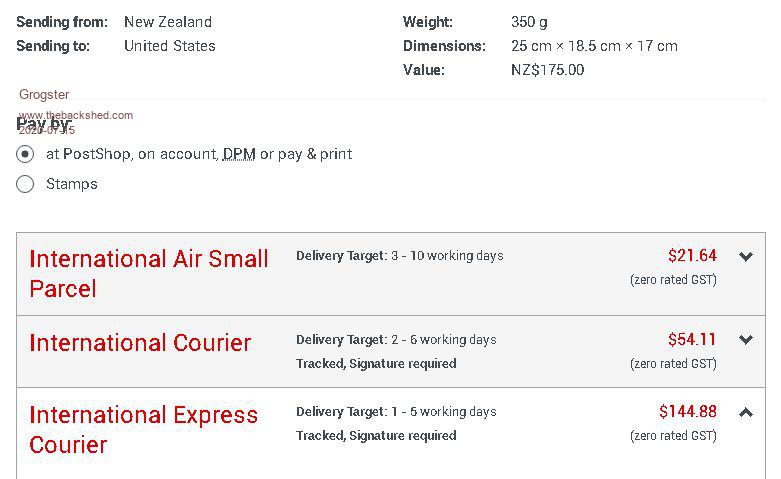781x479 pixels.
Task: Click the $54.11 price
Action: [x=692, y=340]
